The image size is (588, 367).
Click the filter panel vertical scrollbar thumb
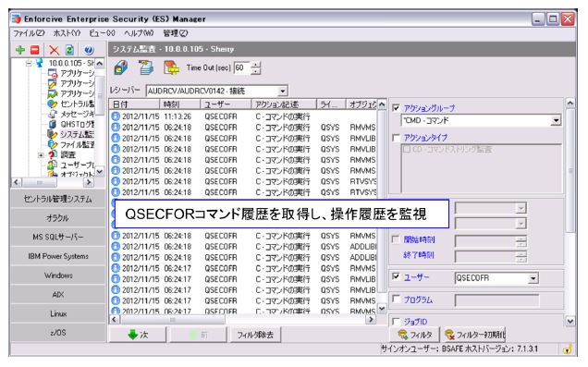point(570,171)
